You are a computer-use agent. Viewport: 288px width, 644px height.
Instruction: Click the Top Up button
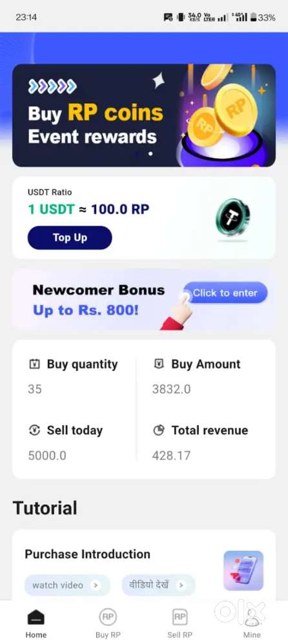coord(70,237)
